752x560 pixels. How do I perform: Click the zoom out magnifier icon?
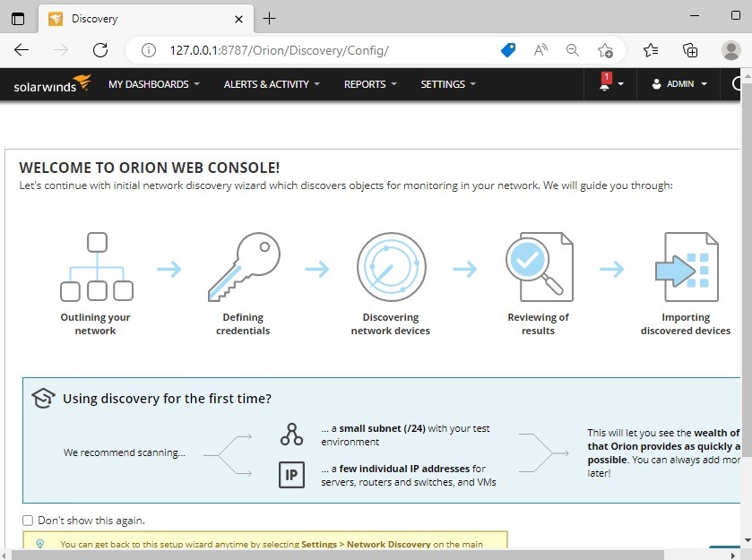[x=572, y=50]
